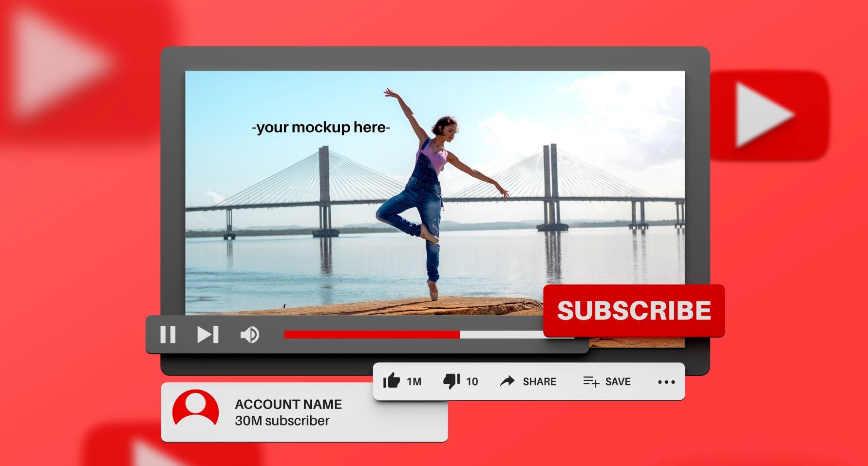The height and width of the screenshot is (466, 868).
Task: Click the save-to-playlist icon
Action: tap(591, 381)
